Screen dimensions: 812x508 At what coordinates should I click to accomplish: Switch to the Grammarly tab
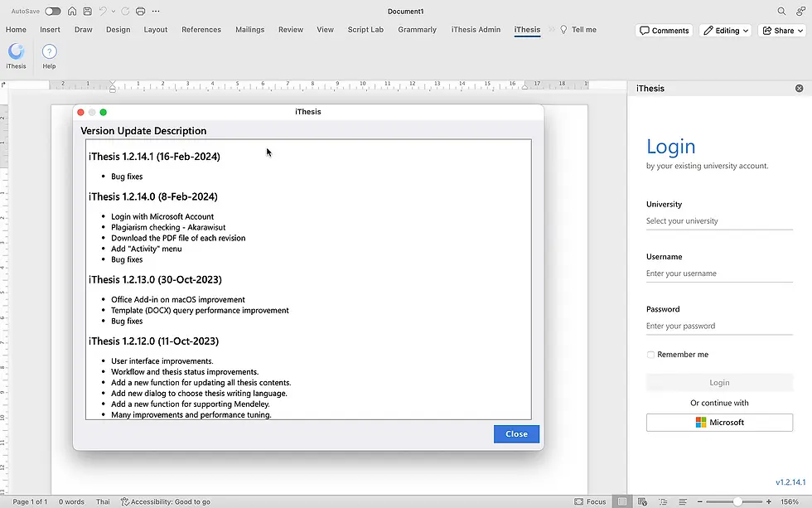click(x=418, y=30)
